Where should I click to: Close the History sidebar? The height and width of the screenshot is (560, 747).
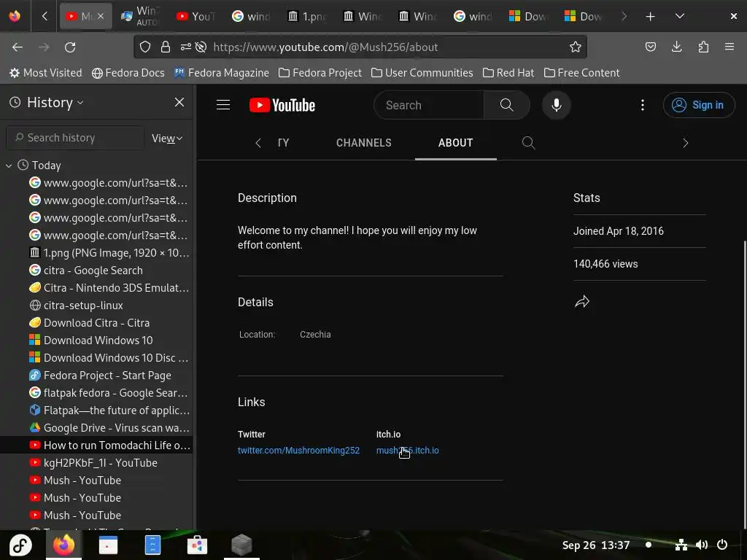point(179,102)
